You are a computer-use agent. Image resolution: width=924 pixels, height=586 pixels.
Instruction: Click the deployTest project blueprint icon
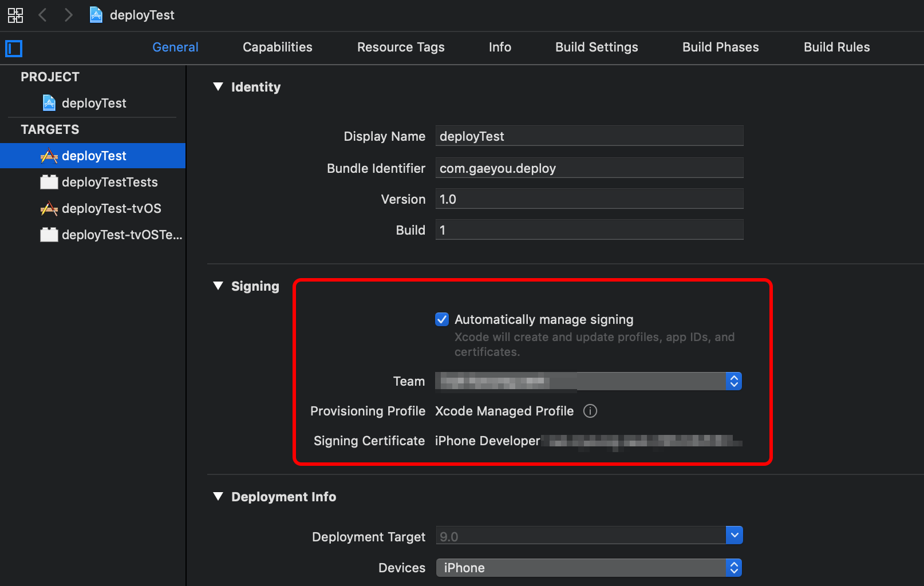click(50, 103)
